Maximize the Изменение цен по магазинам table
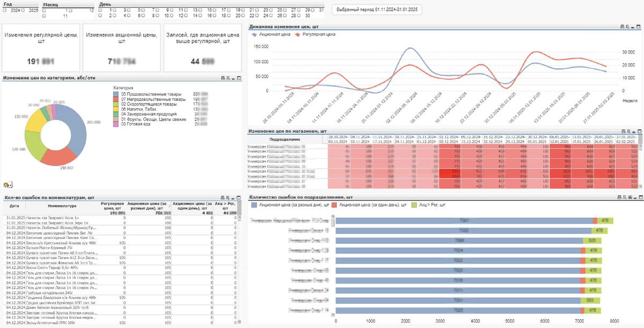Viewport: 644px width, 328px height. (x=638, y=131)
